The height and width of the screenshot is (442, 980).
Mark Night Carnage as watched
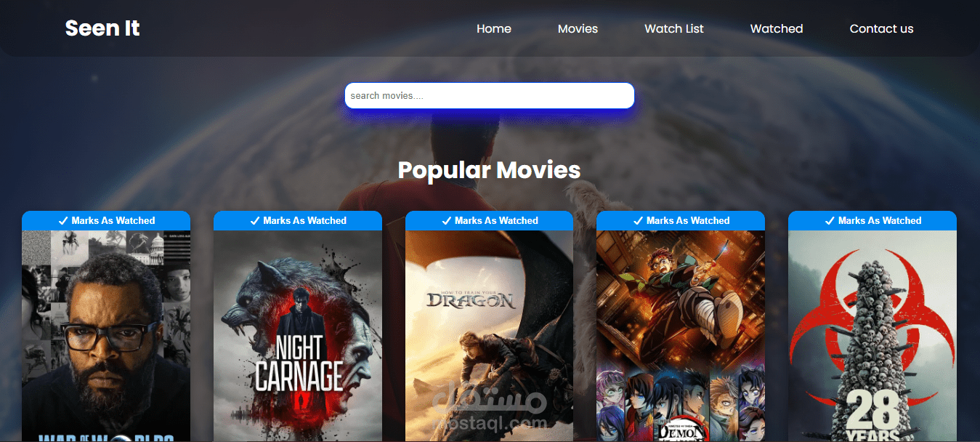[298, 220]
